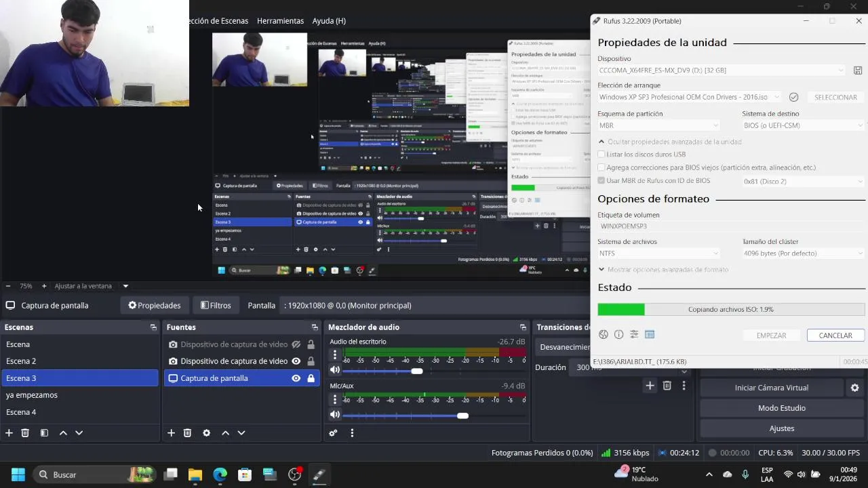Screen dimensions: 868x488
Task: Move scene down arrow in Escenas panel
Action: coord(79,432)
